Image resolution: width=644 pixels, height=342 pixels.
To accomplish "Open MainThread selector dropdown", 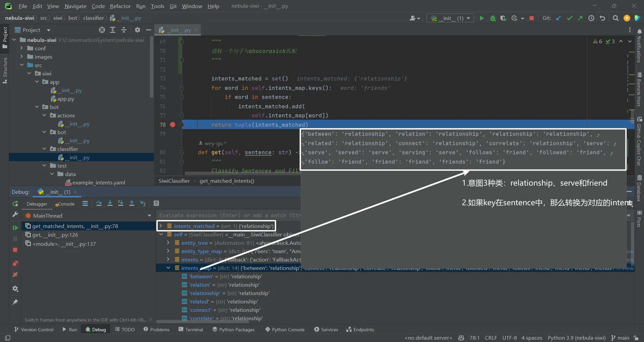I will click(x=150, y=216).
